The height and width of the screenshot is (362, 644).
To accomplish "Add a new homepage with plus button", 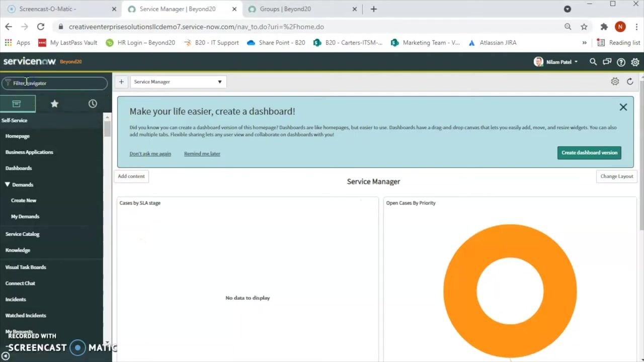I will [x=121, y=81].
